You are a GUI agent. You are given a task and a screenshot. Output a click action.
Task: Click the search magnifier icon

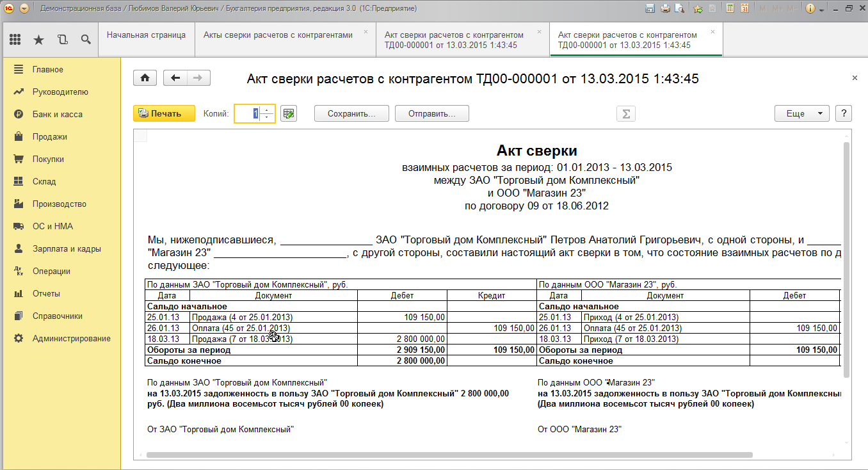click(x=85, y=40)
